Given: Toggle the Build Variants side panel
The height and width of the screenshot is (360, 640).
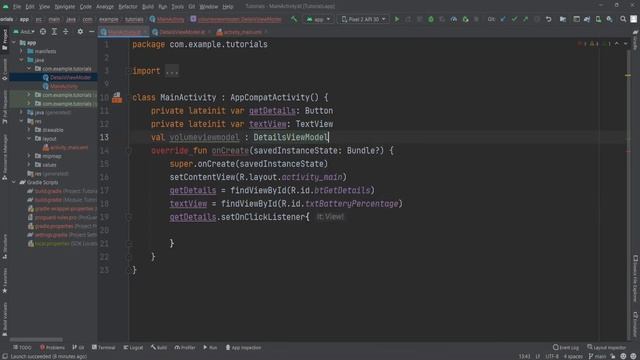Looking at the screenshot, I should (x=5, y=319).
